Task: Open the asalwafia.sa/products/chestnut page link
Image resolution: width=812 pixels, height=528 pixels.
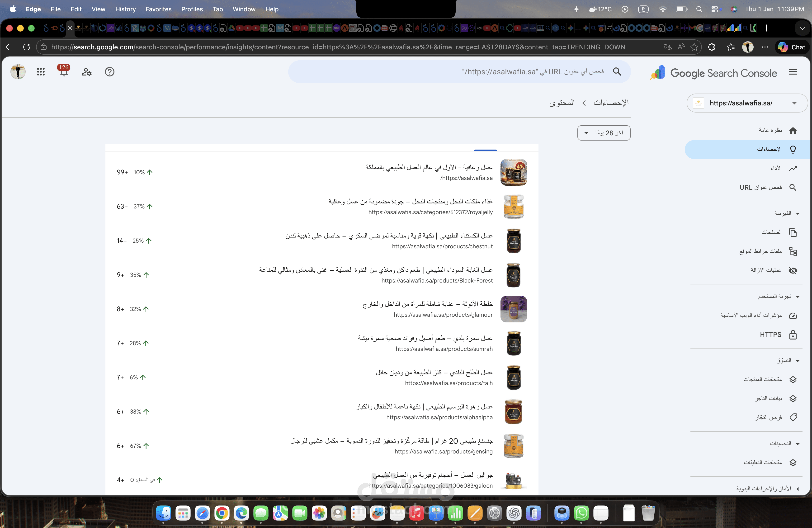Action: pos(442,246)
